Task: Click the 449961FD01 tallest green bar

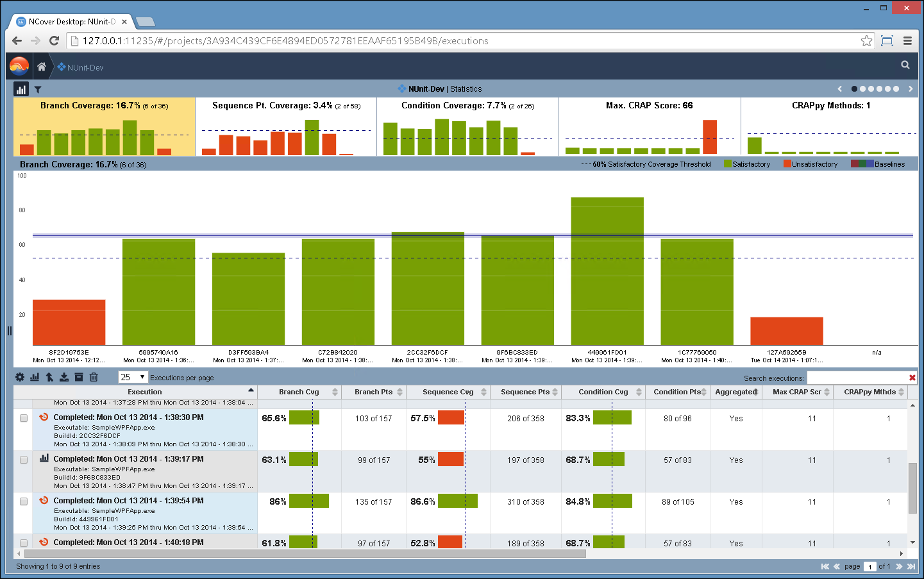Action: [x=607, y=271]
